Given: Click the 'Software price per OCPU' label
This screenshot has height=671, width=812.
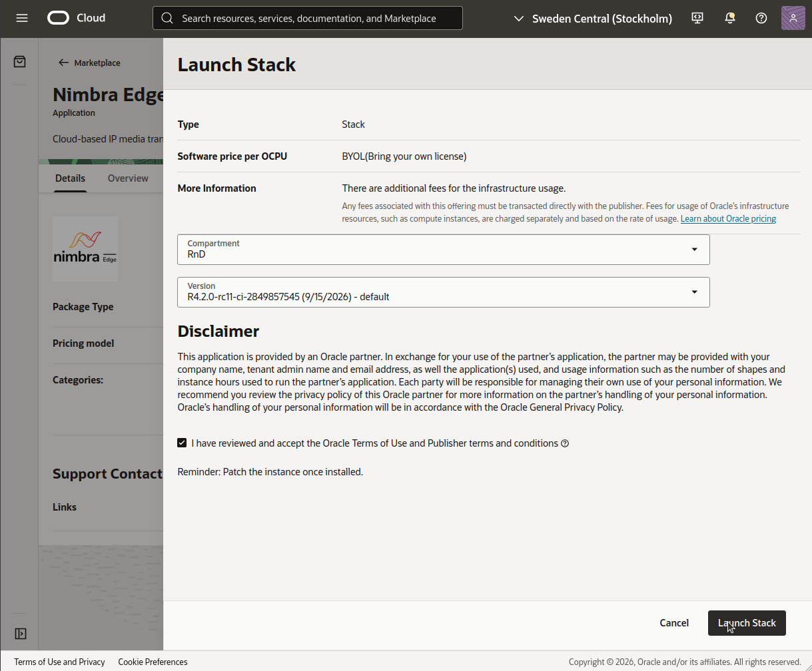Looking at the screenshot, I should click(232, 156).
